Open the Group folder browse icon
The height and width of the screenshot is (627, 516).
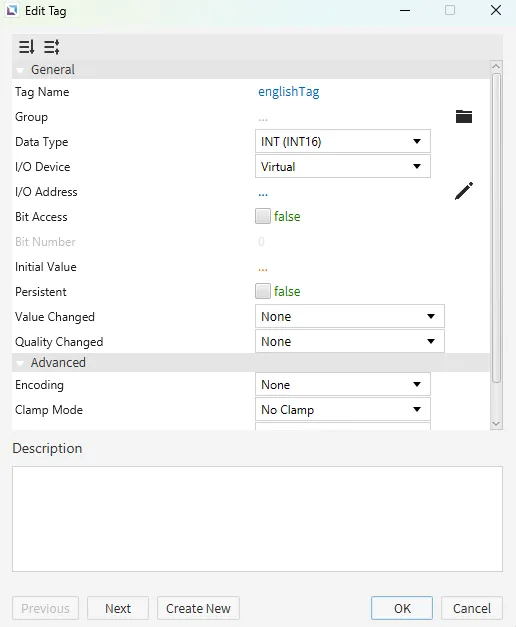[464, 117]
